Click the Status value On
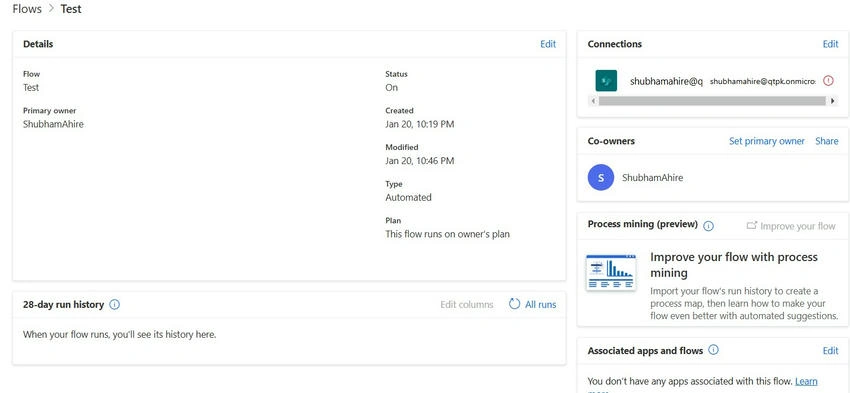Viewport: 850px width, 393px height. [391, 87]
